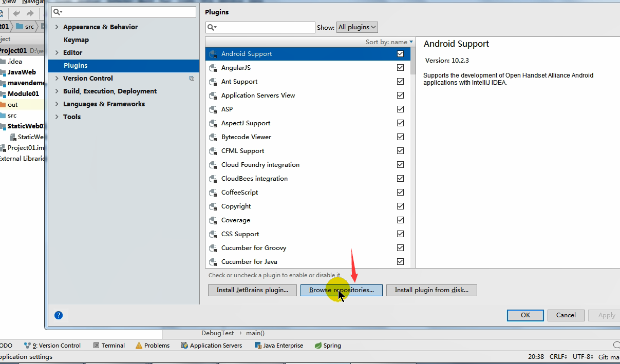The height and width of the screenshot is (364, 620).
Task: Expand the Tools settings node
Action: [x=57, y=117]
